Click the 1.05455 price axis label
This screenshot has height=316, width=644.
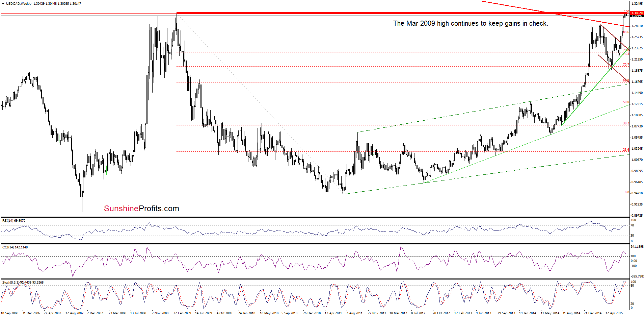coord(637,138)
